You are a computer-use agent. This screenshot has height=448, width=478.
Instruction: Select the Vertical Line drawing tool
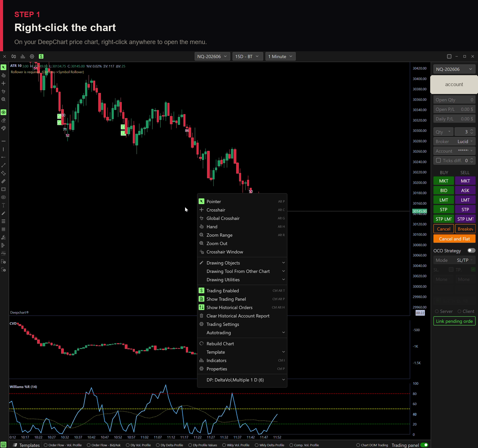pyautogui.click(x=3, y=149)
